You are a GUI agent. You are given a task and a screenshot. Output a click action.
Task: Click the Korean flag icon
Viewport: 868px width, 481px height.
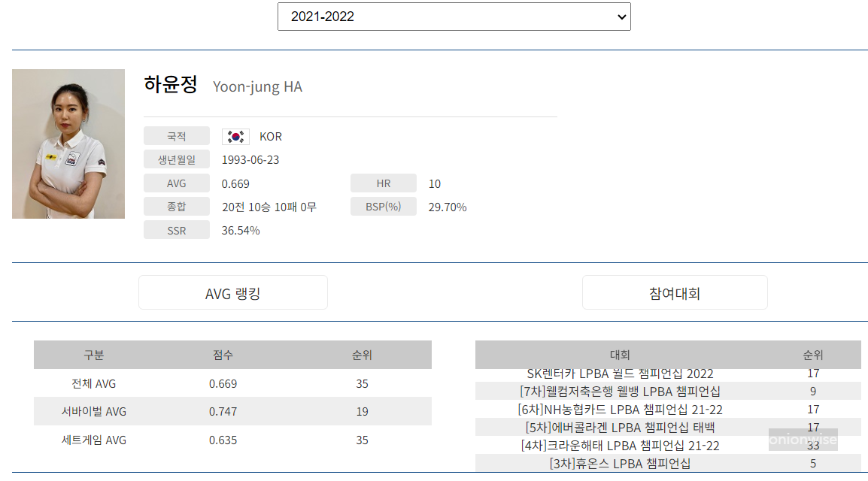[x=235, y=136]
